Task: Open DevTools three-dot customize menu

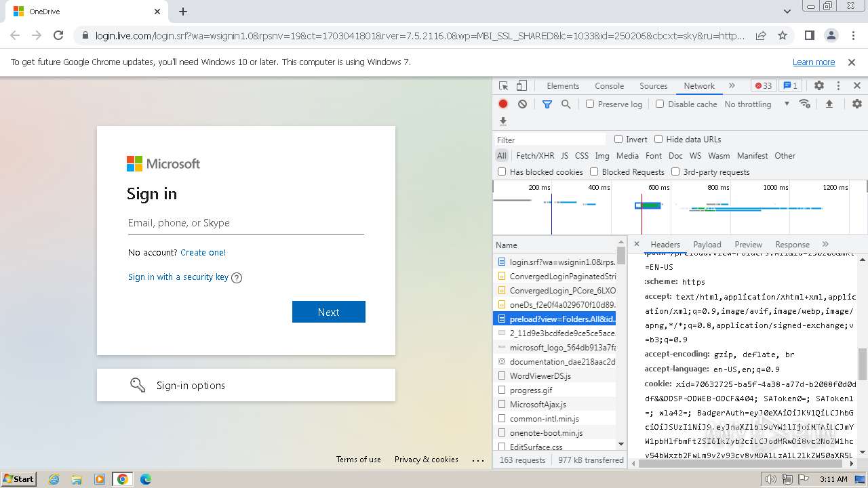Action: (x=838, y=86)
